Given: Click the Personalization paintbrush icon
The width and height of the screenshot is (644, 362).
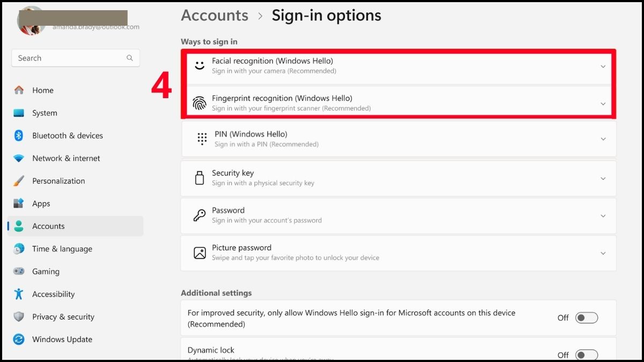Looking at the screenshot, I should click(x=19, y=181).
